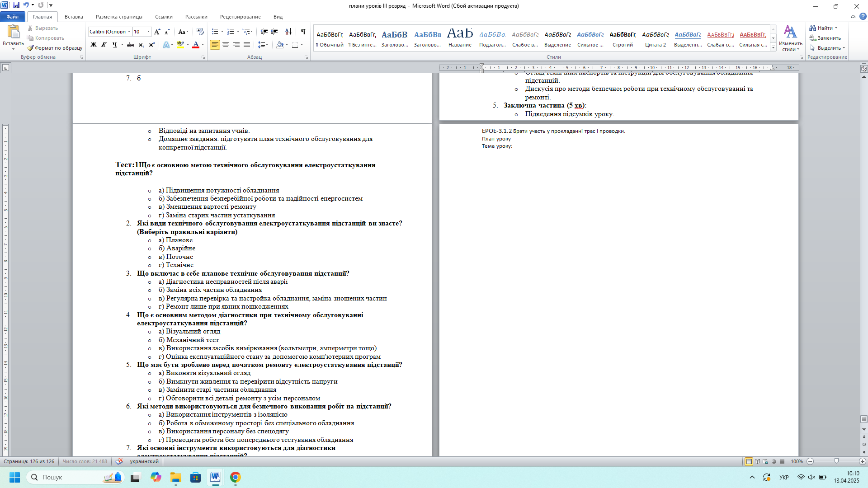Open Google Chrome from the taskbar
The width and height of the screenshot is (868, 488).
pos(235,477)
